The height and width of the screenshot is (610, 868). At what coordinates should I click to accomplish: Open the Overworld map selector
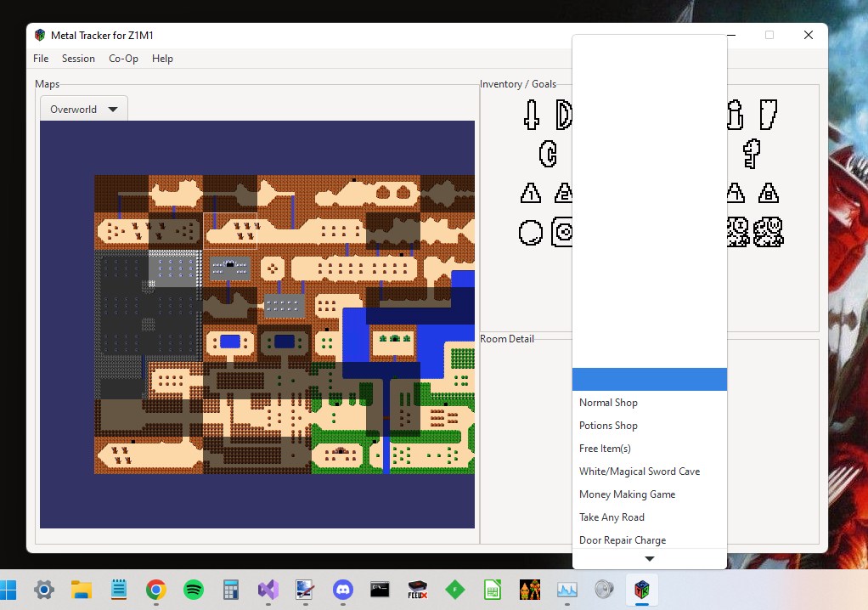[83, 108]
